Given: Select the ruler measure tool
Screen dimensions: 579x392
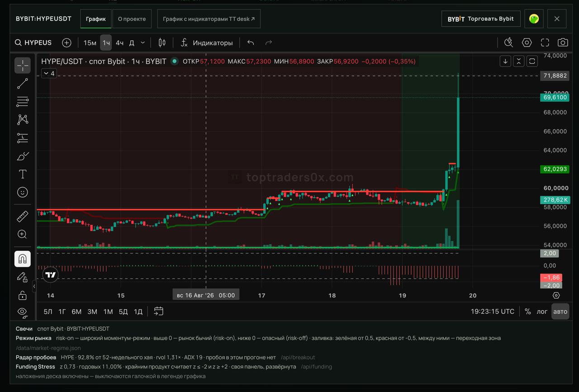Looking at the screenshot, I should tap(23, 217).
